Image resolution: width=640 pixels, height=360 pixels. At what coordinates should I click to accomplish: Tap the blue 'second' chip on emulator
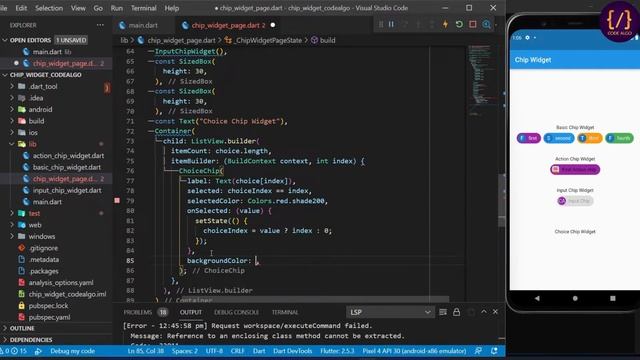click(559, 138)
